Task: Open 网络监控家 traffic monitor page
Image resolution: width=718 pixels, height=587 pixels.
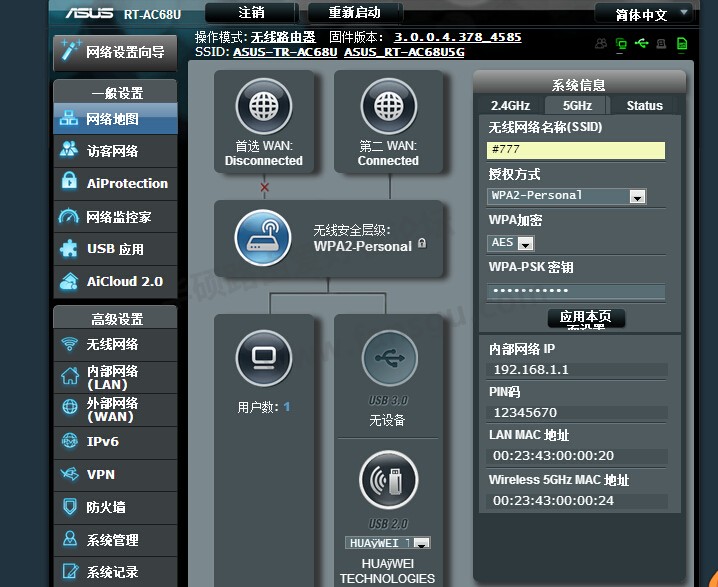Action: (x=115, y=217)
